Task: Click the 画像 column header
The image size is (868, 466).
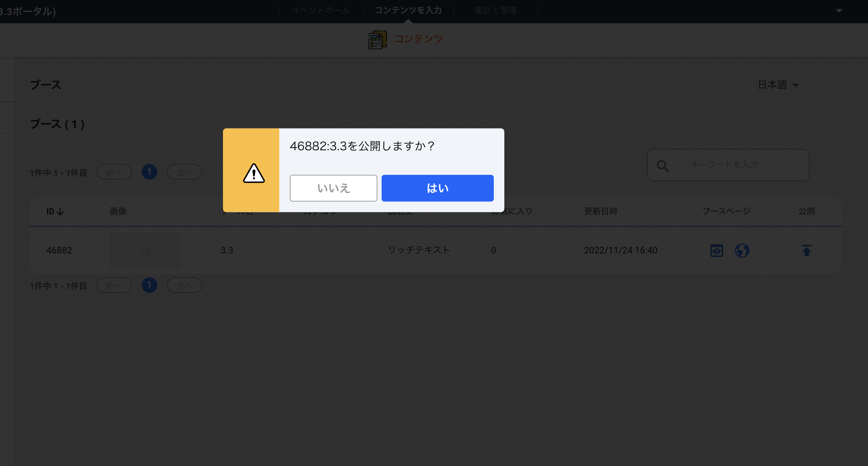Action: [118, 211]
